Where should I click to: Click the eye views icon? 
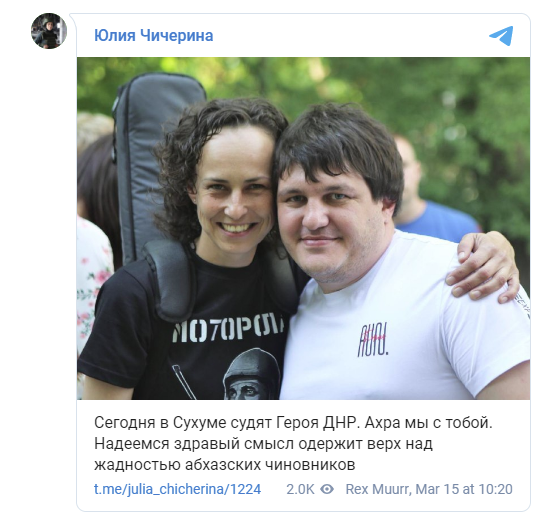click(327, 489)
